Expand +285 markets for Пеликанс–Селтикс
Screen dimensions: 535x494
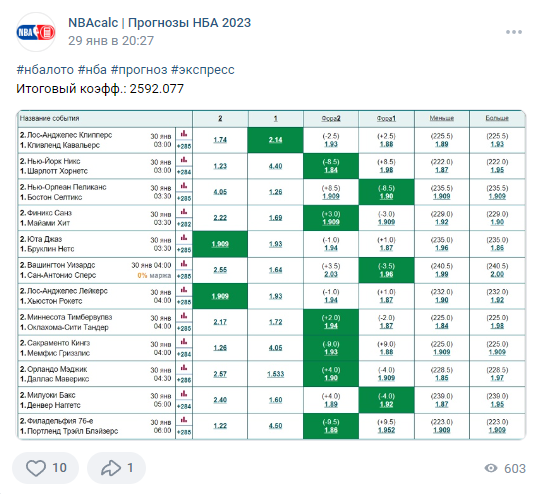point(184,199)
